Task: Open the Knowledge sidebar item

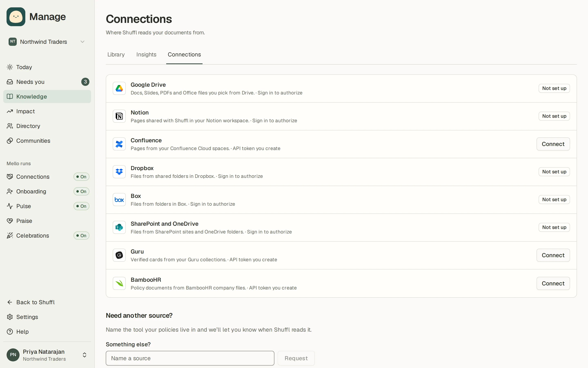Action: click(x=47, y=96)
